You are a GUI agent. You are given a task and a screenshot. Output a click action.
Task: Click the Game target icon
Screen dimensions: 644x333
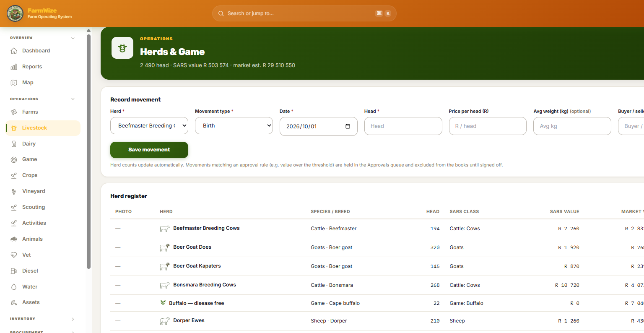pos(14,159)
